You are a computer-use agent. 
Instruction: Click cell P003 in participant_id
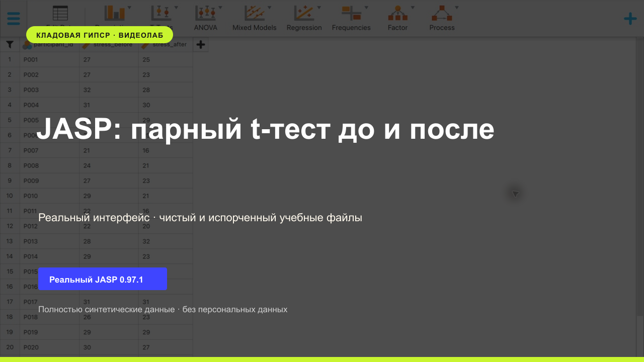tap(49, 89)
